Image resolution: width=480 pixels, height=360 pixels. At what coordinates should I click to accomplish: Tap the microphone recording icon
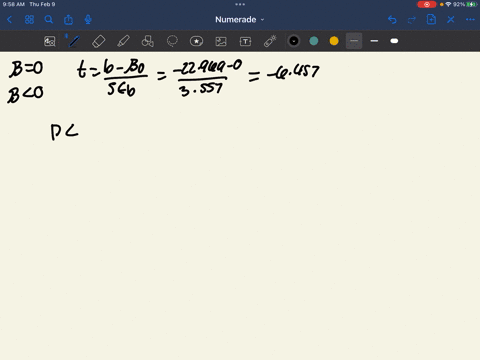[x=88, y=20]
